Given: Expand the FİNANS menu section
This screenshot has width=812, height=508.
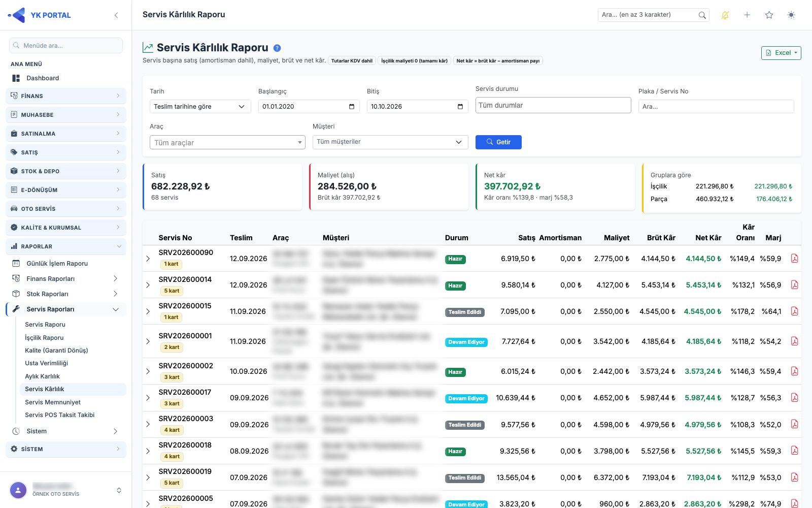Looking at the screenshot, I should 66,96.
